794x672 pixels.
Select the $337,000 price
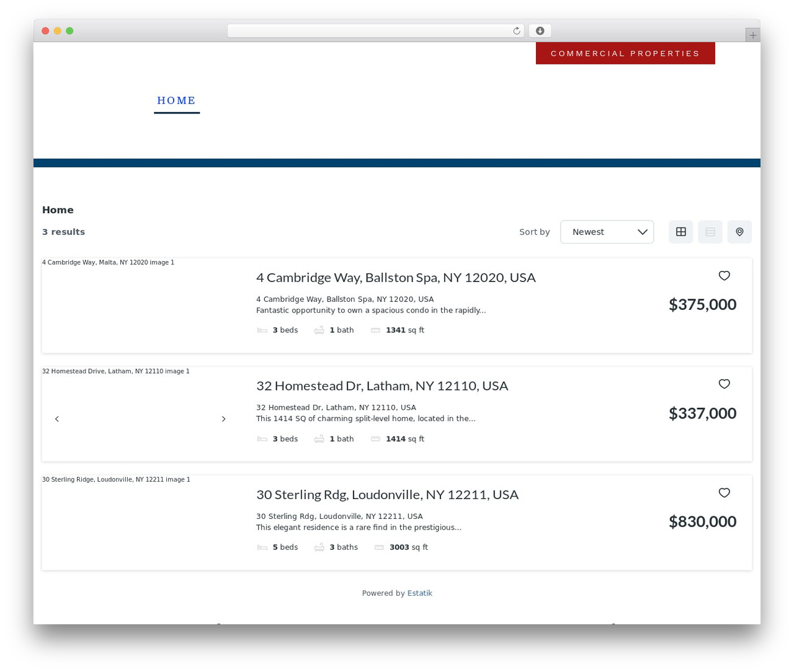[702, 413]
